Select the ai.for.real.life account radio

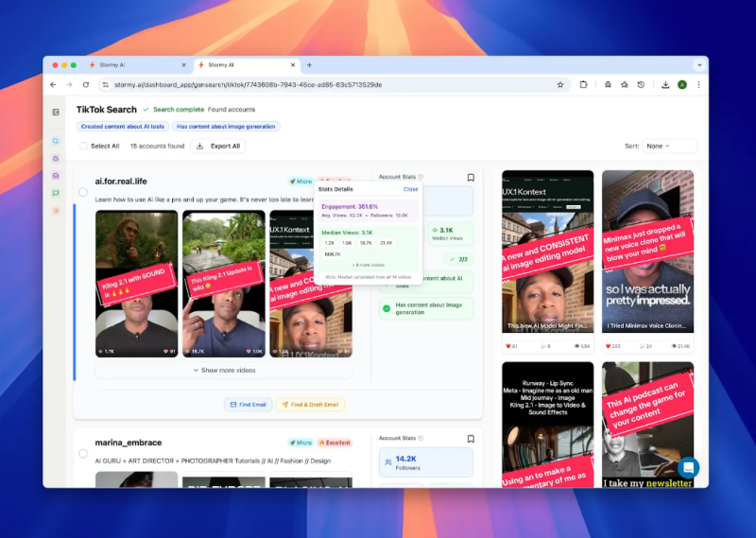point(83,192)
